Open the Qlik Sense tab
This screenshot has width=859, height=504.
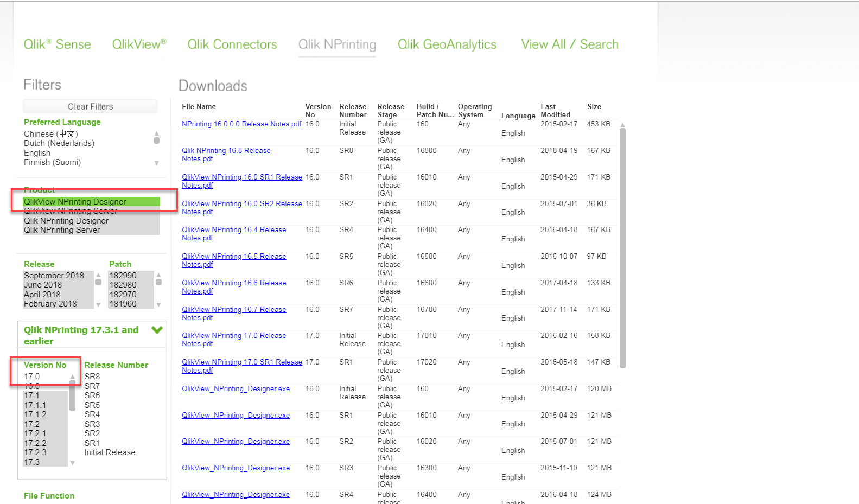tap(57, 44)
